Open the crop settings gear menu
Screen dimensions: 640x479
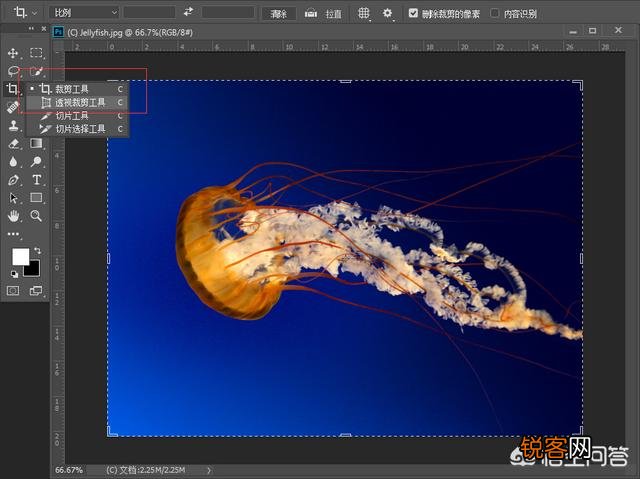tap(387, 13)
